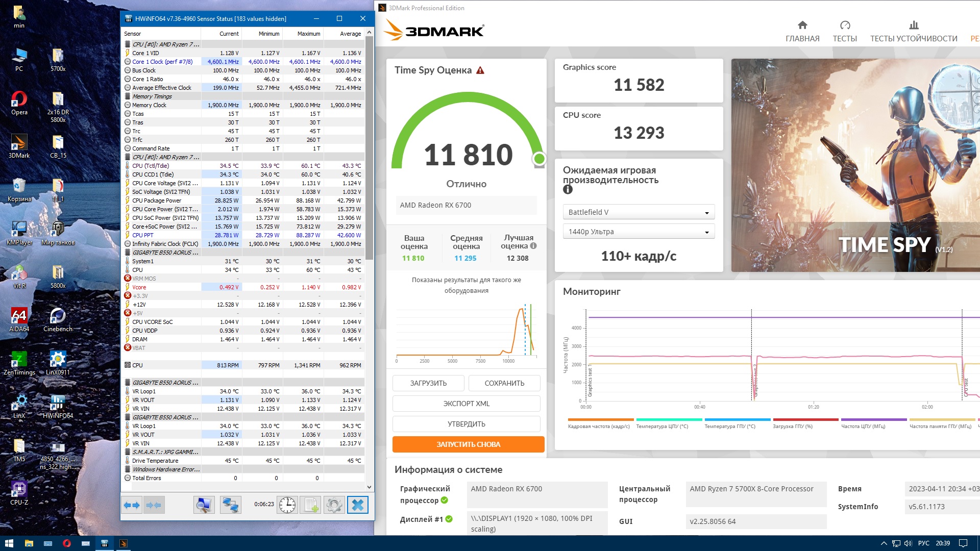The image size is (980, 551).
Task: Go to the ГЛАВНАЯ home tab
Action: coord(802,32)
